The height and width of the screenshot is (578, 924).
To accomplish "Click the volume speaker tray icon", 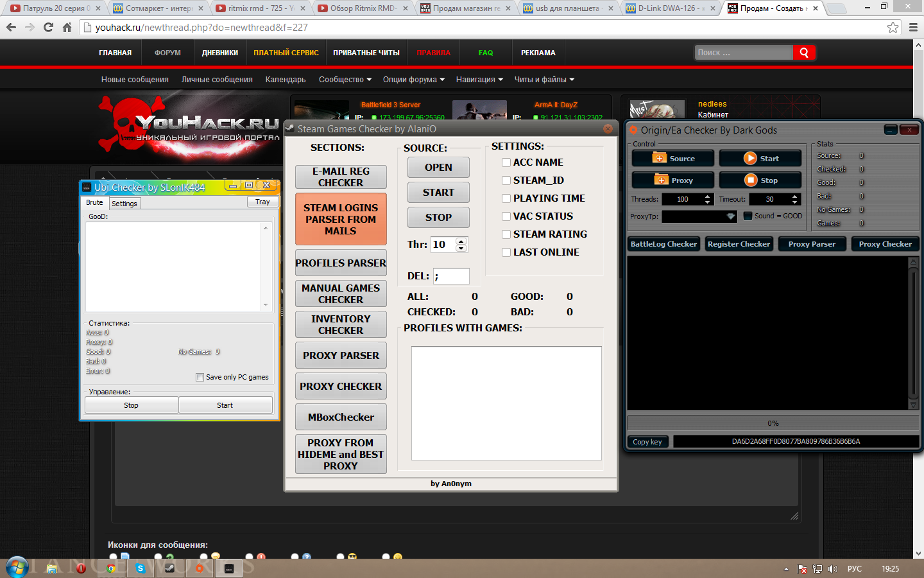I will pyautogui.click(x=833, y=569).
